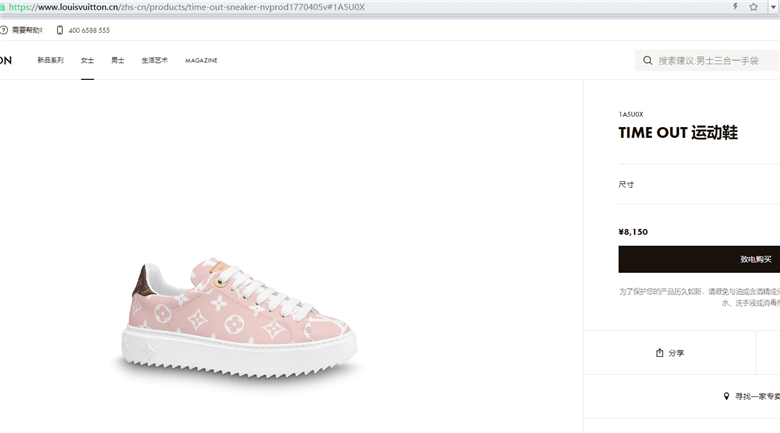
Task: Click the bookmark star icon in address bar
Action: coord(753,7)
